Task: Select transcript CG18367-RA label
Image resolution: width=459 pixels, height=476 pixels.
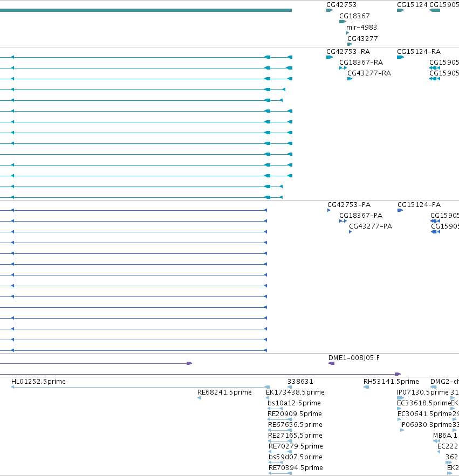Action: point(361,62)
